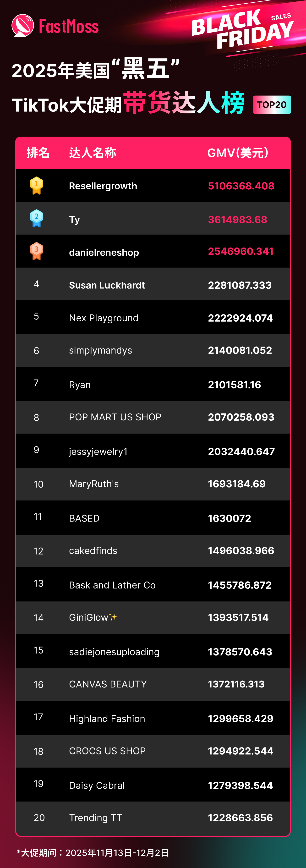Screen dimensions: 306x868
Task: Click the Nex Playground creator name
Action: pos(104,318)
